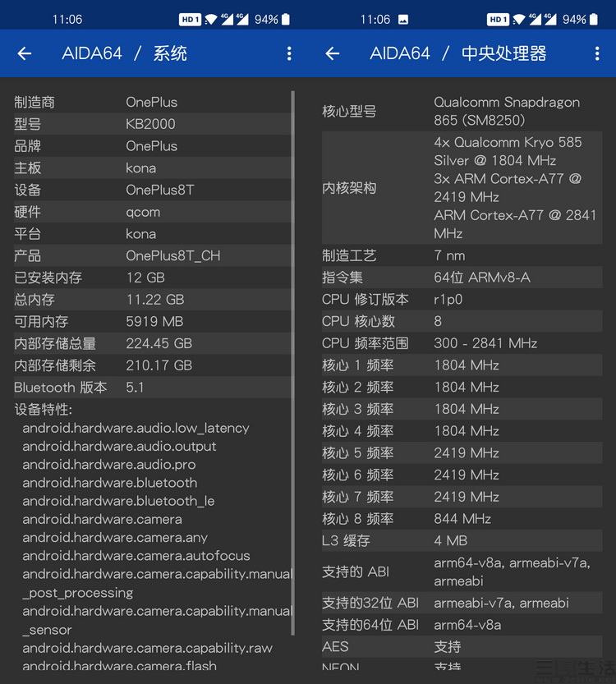The image size is (616, 684).
Task: Tap android.hardware.camera.autofocus entry
Action: pyautogui.click(x=136, y=556)
